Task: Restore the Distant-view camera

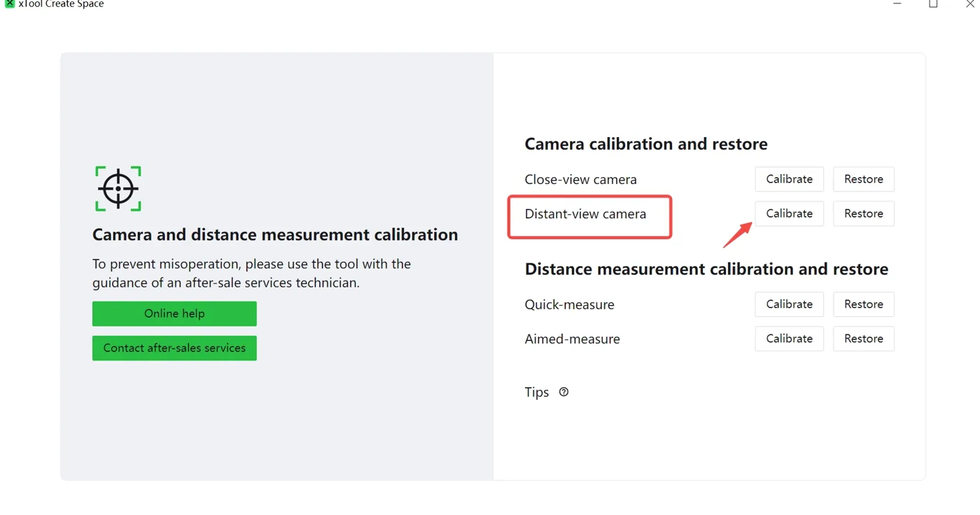Action: point(863,213)
